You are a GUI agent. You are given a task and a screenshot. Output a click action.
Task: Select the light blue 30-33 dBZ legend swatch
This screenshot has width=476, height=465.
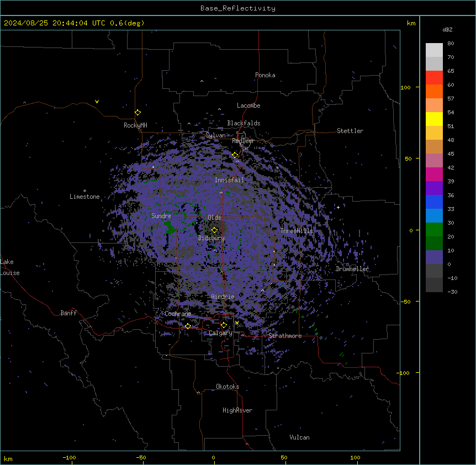click(434, 216)
